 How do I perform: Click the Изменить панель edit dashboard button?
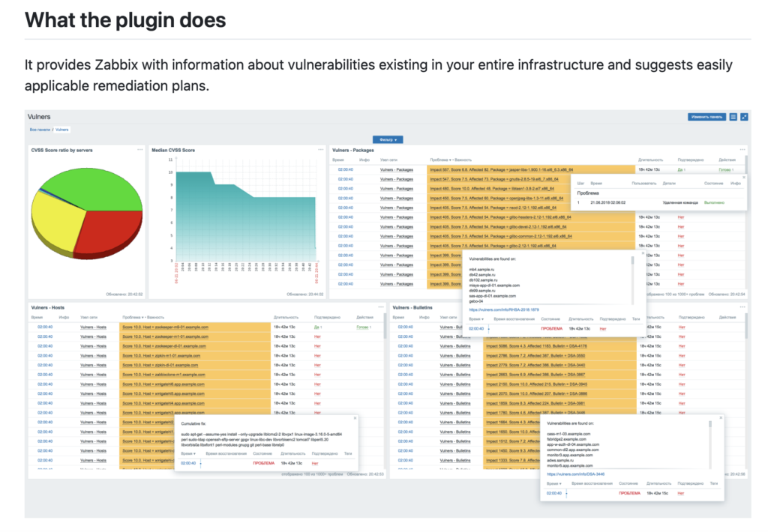click(x=706, y=117)
